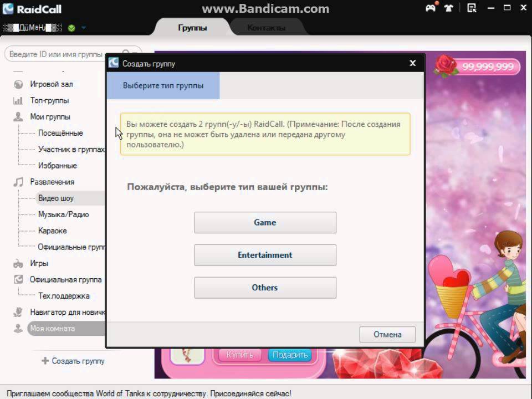Click the Подарить button in banner
The width and height of the screenshot is (532, 399).
290,355
